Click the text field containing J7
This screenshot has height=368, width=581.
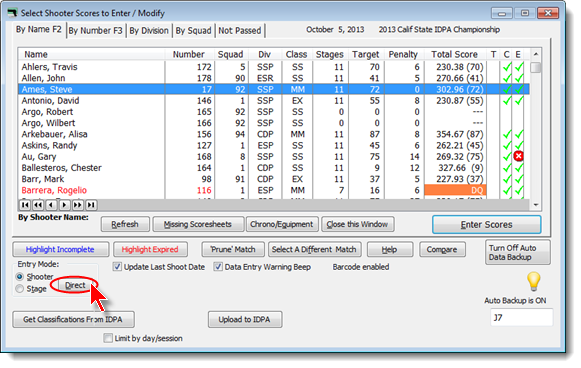coord(521,318)
